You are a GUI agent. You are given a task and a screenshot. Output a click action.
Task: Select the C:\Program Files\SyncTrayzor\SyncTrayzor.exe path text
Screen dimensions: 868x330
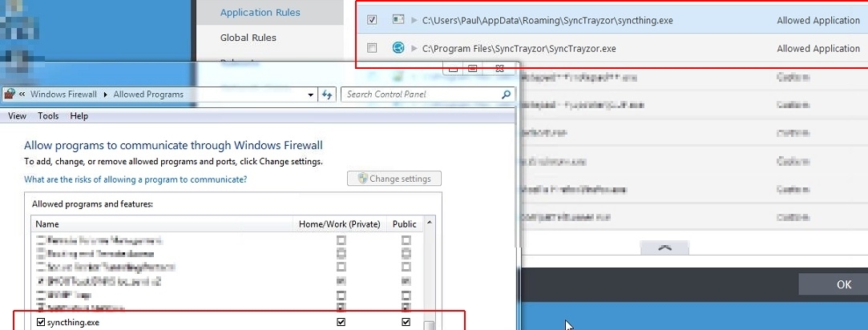[x=519, y=49]
